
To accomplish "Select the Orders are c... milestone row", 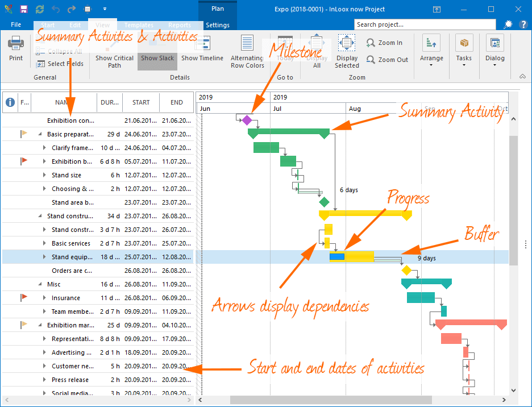I will click(98, 271).
